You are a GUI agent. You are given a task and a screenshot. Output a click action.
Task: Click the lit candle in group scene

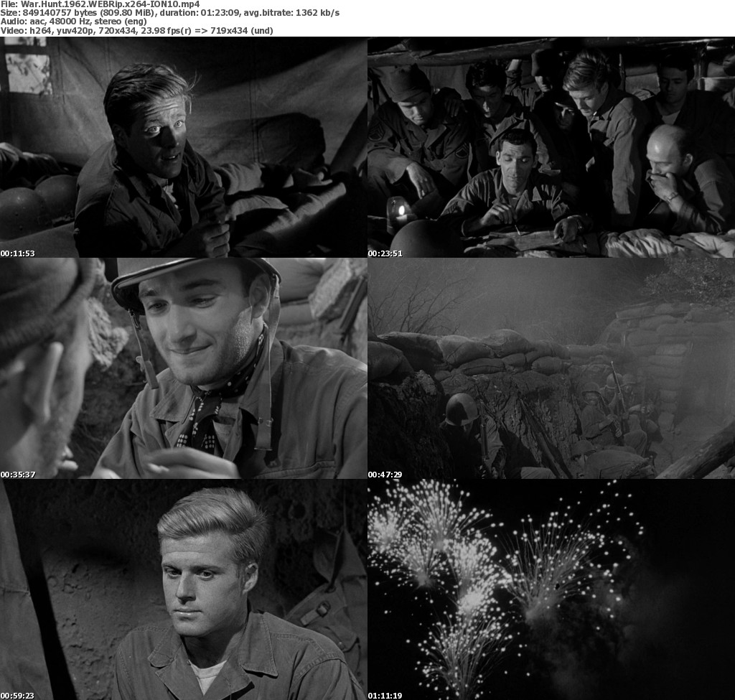tap(401, 211)
